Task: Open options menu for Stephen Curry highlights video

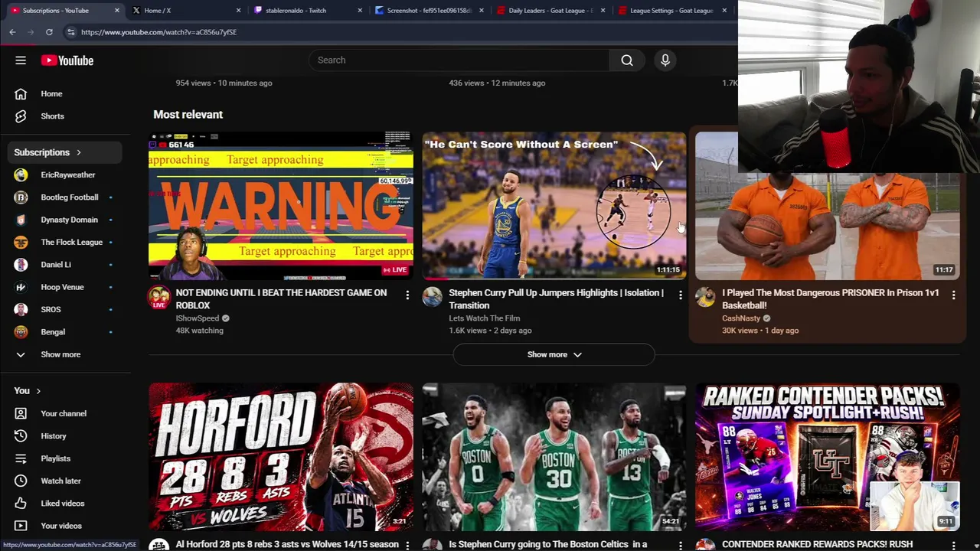Action: point(680,295)
